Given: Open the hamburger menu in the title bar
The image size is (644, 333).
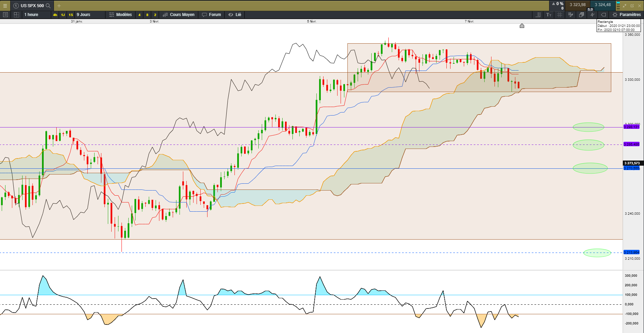Looking at the screenshot, I should pos(5,5).
